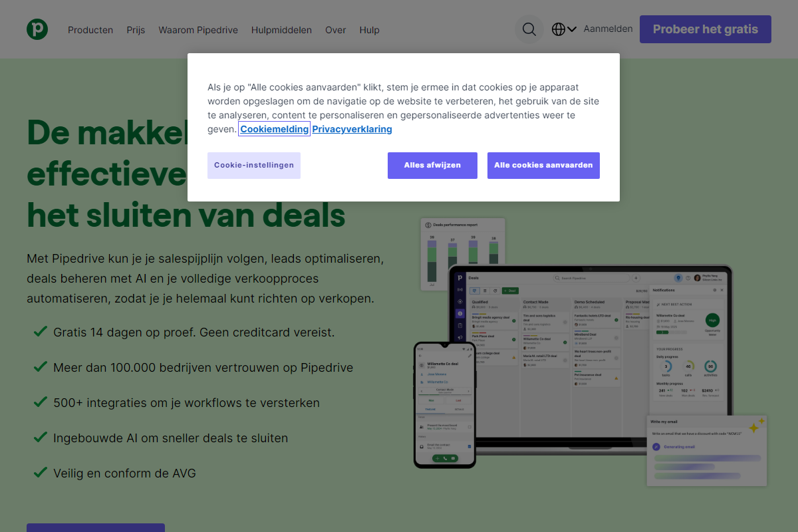Open the Privacyverklaring link
Viewport: 798px width, 532px height.
[x=352, y=128]
